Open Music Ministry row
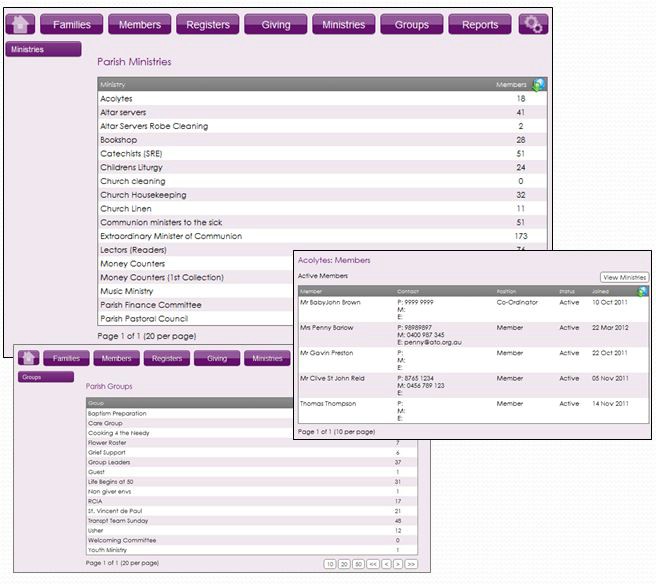Screen dimensions: 656x584 tap(196, 291)
